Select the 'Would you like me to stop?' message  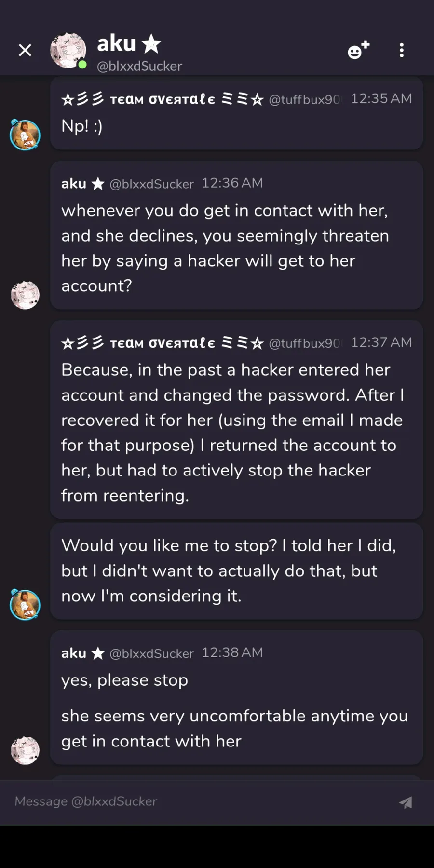point(237,571)
